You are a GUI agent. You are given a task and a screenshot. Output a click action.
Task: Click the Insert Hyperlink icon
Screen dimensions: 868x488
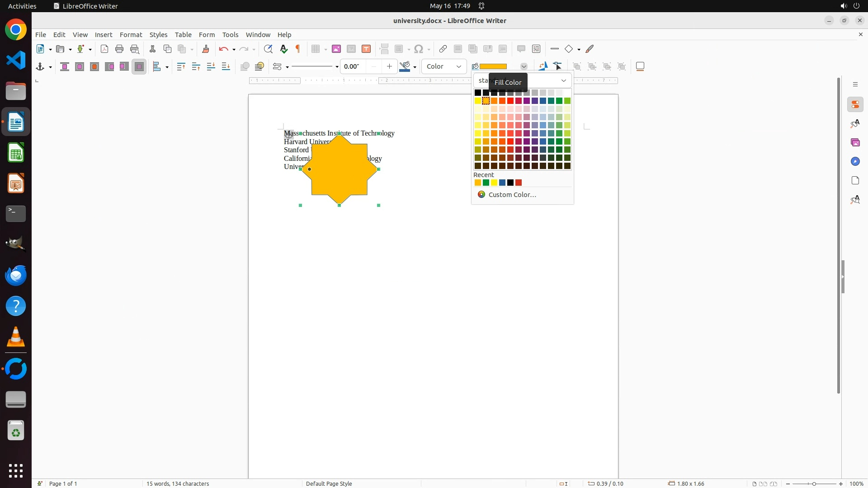click(443, 49)
